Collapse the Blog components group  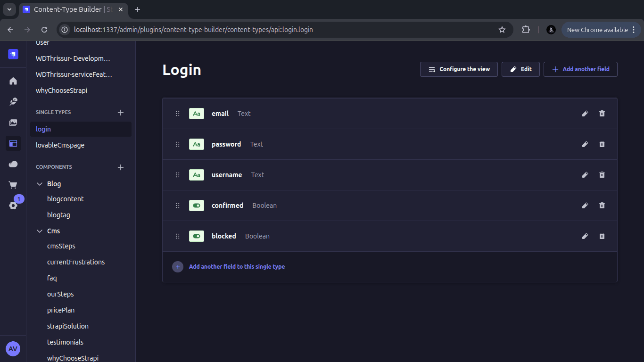(40, 184)
